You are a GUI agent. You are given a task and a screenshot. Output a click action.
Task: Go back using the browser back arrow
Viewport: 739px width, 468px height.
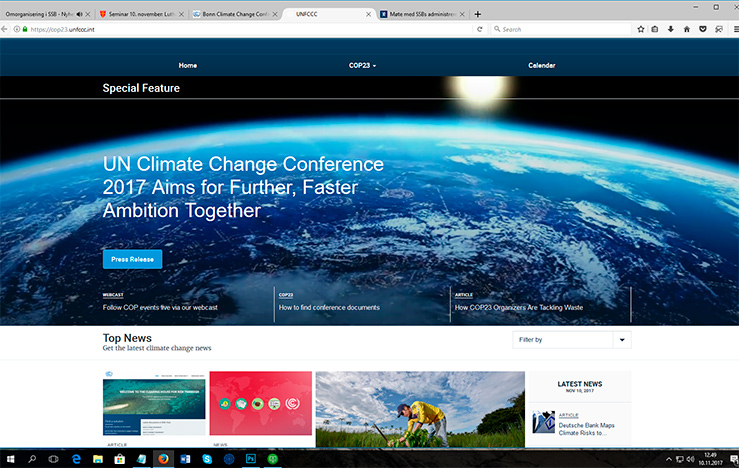tap(4, 29)
